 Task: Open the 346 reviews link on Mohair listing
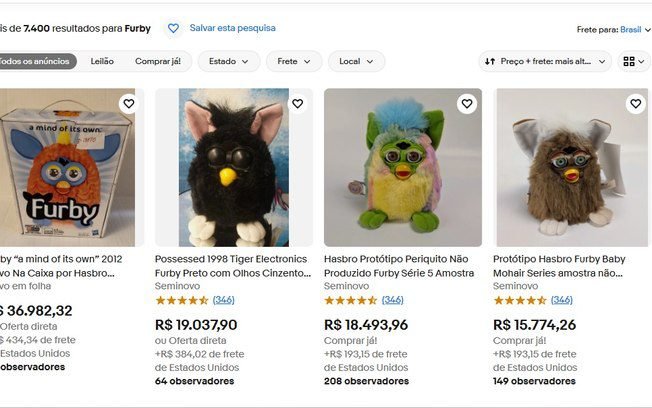562,300
